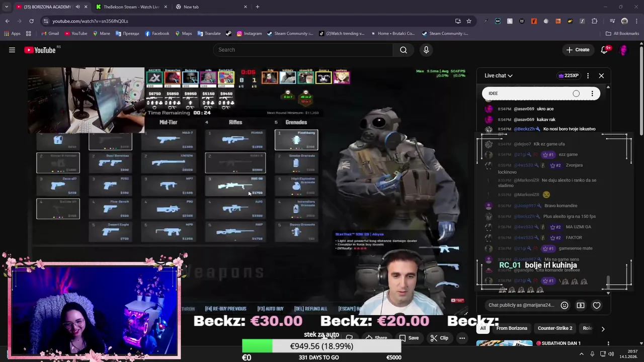644x362 pixels.
Task: Open install app icon in address bar
Action: pos(458,21)
